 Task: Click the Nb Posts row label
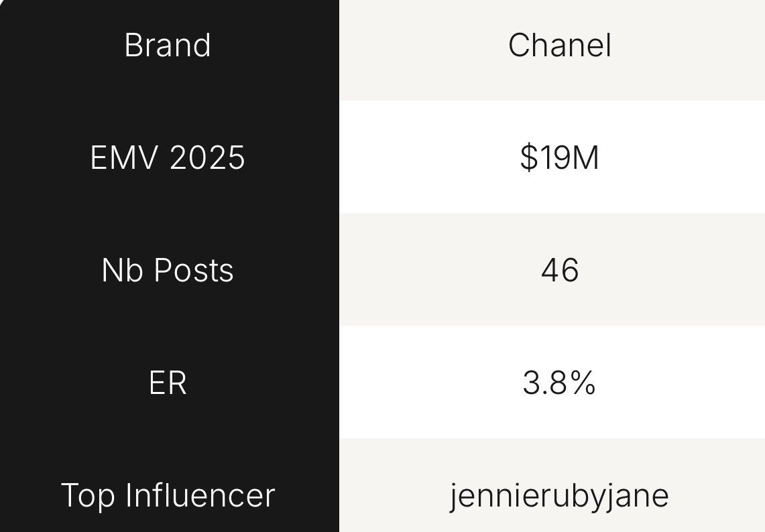point(168,270)
